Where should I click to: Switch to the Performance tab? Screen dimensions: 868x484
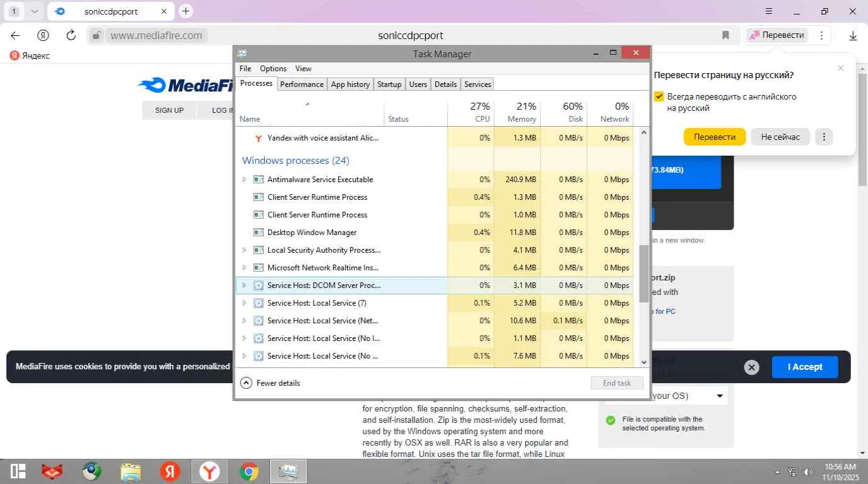302,84
